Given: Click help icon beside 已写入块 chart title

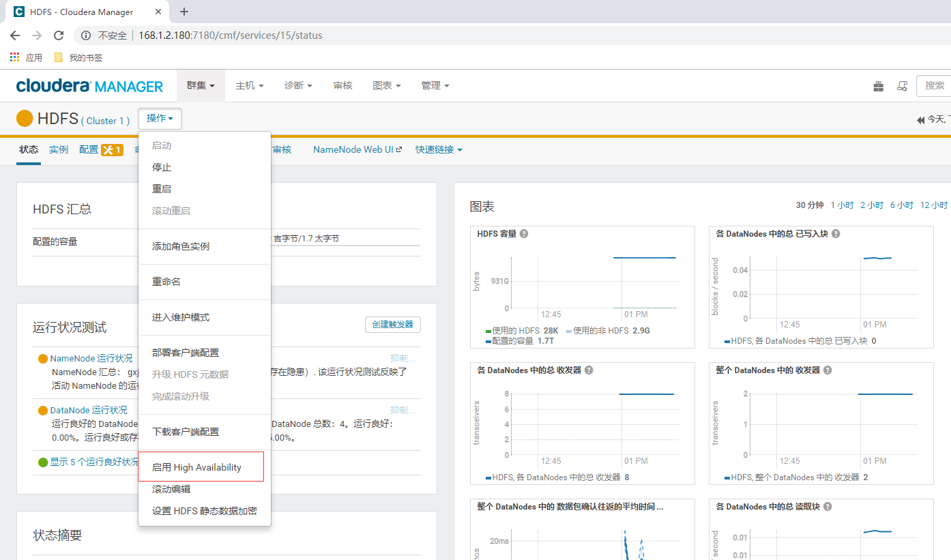Looking at the screenshot, I should click(835, 234).
